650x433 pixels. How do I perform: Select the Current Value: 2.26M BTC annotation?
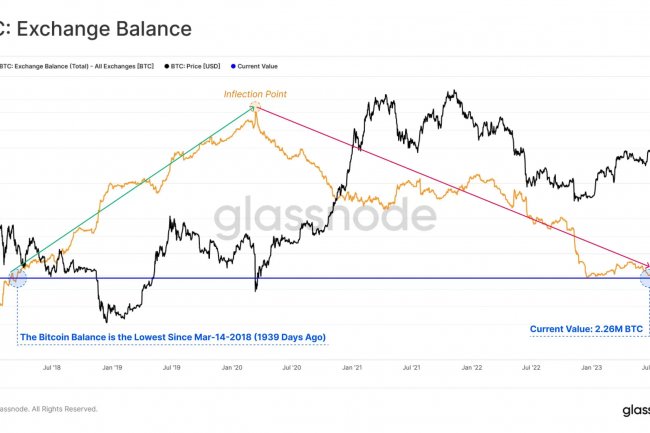[585, 328]
